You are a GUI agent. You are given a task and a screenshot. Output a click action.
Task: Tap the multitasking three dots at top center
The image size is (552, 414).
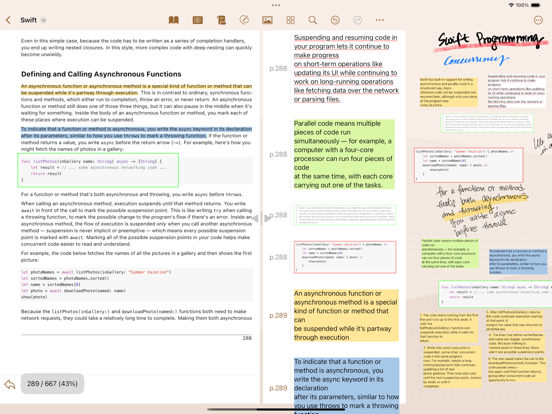tap(276, 5)
